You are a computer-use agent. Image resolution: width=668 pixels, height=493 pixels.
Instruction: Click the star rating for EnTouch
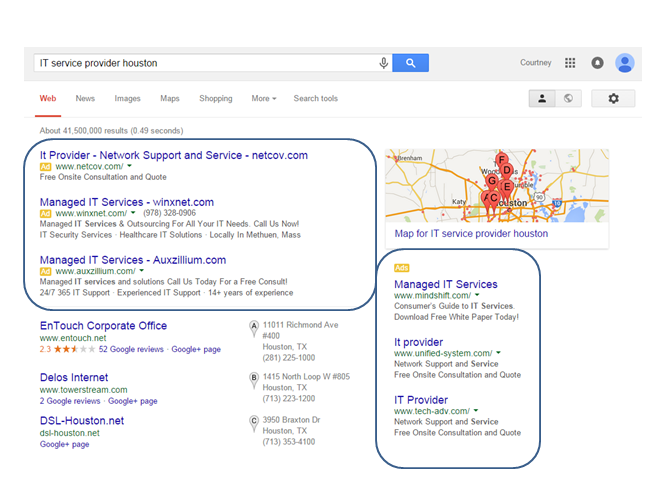(74, 349)
